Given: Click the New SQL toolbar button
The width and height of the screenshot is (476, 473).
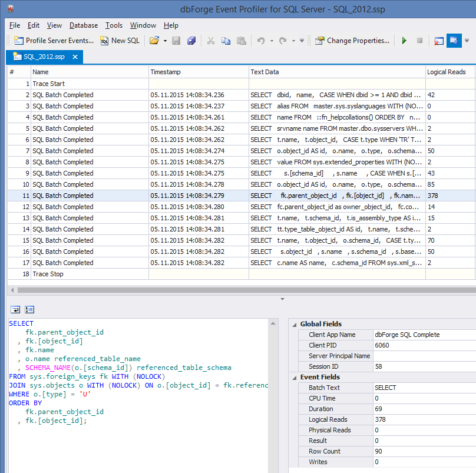Looking at the screenshot, I should [120, 41].
